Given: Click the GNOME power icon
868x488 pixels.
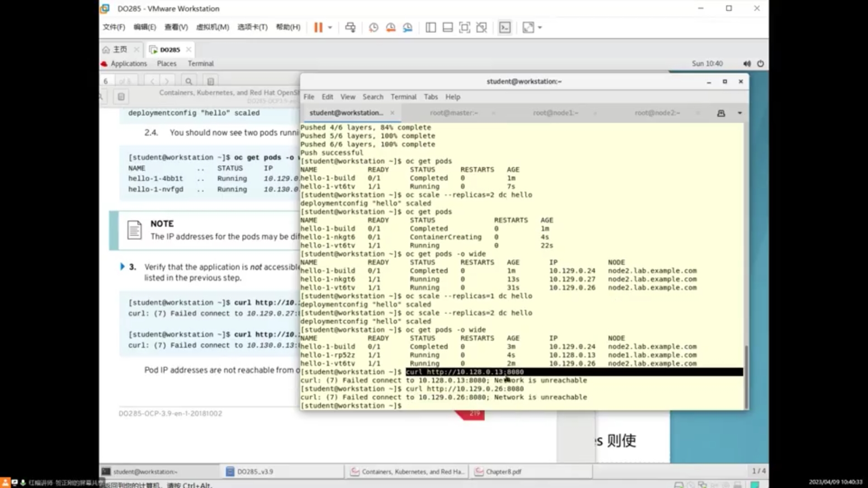Looking at the screenshot, I should coord(760,64).
